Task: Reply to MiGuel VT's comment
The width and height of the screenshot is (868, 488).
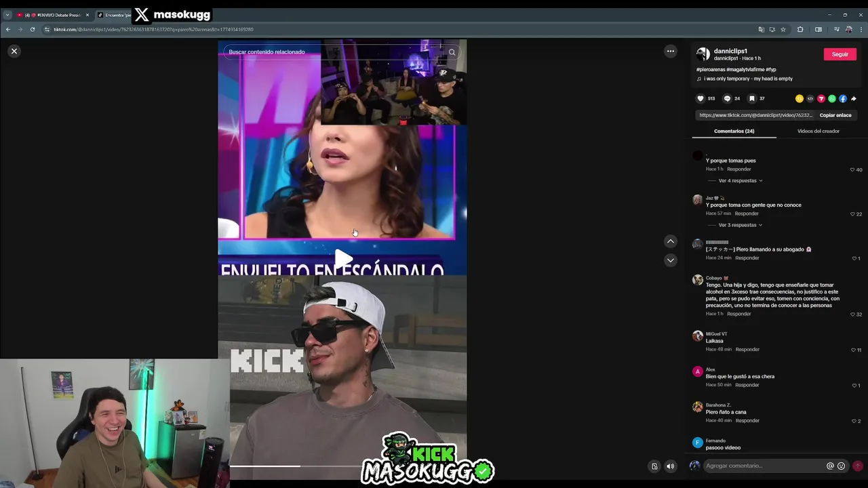Action: pyautogui.click(x=747, y=349)
